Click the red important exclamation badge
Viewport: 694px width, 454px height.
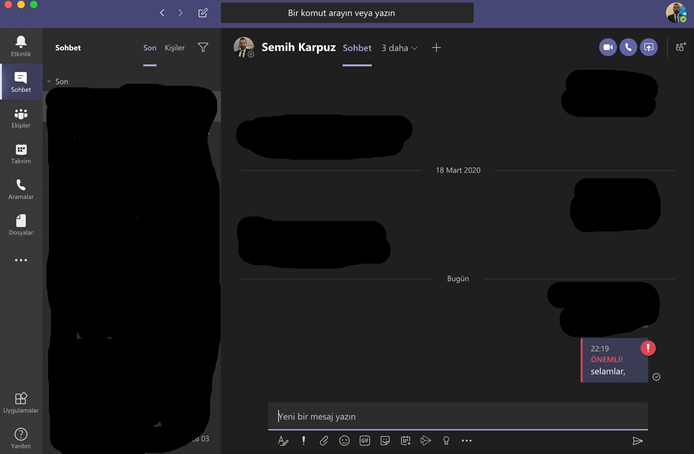tap(648, 348)
